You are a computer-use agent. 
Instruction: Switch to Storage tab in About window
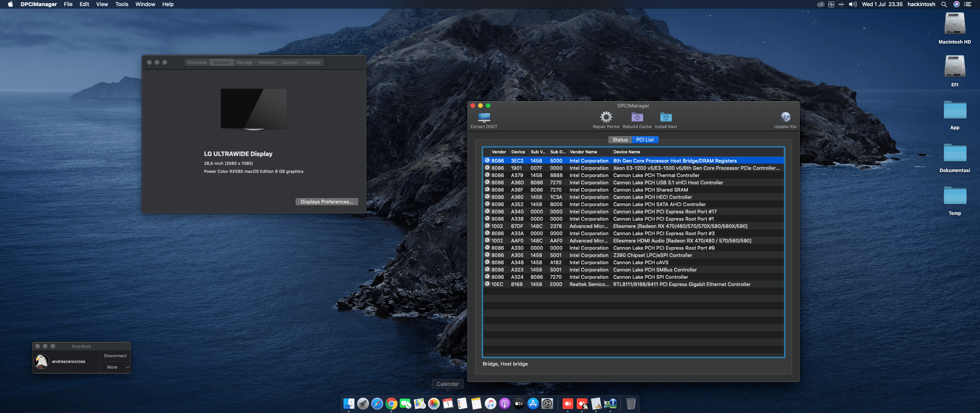click(244, 62)
